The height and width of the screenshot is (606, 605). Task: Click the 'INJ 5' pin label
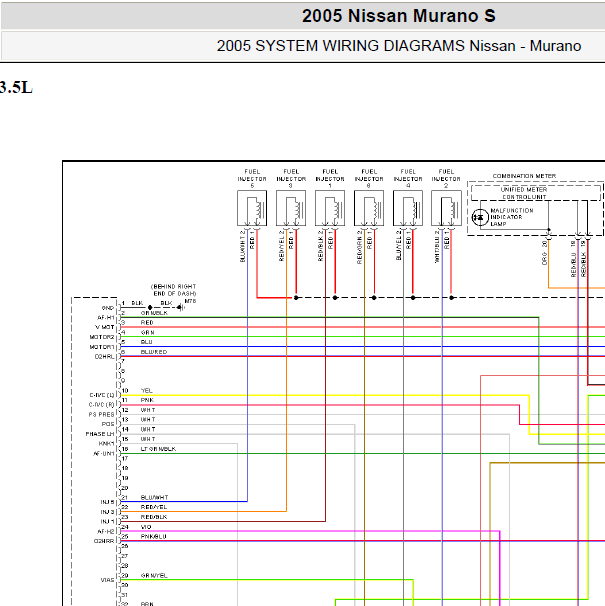(x=107, y=502)
